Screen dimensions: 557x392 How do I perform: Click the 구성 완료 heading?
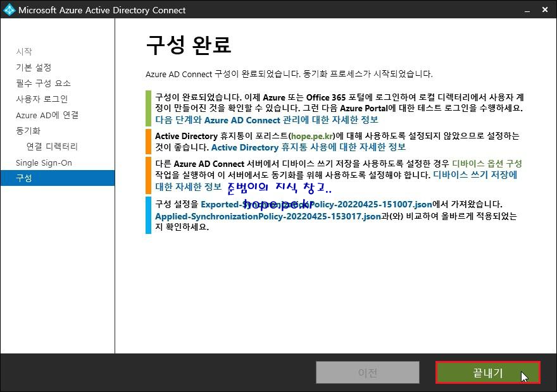[188, 45]
